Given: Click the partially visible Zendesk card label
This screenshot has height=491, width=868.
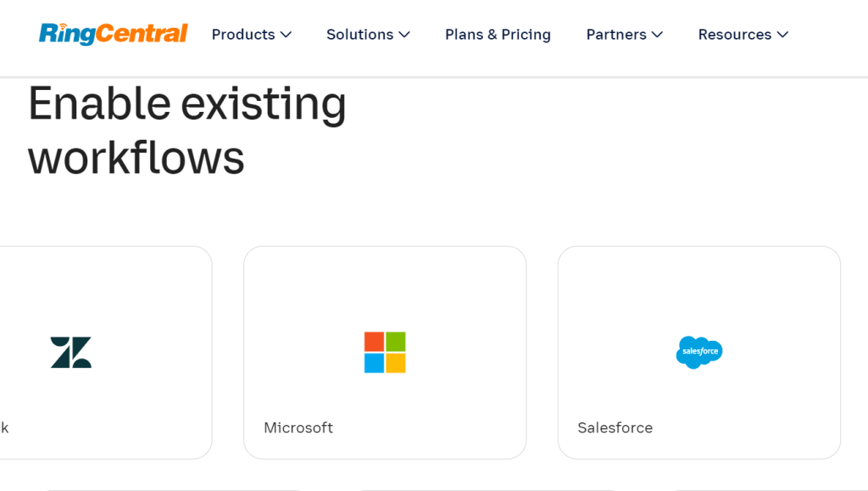Looking at the screenshot, I should click(4, 427).
